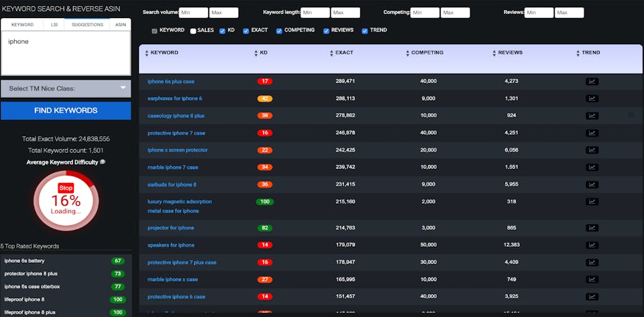The height and width of the screenshot is (317, 644).
Task: Sort table by KEYWORD column
Action: click(x=162, y=53)
